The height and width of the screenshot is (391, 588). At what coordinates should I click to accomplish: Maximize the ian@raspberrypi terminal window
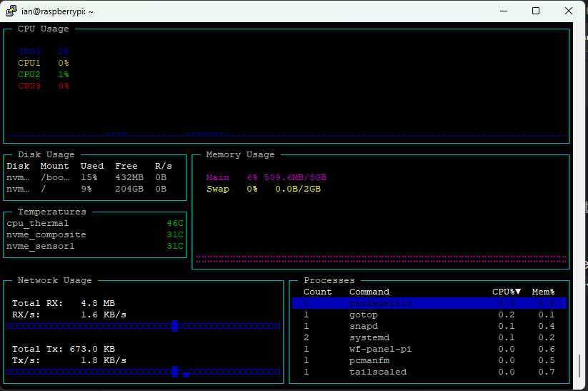[536, 11]
